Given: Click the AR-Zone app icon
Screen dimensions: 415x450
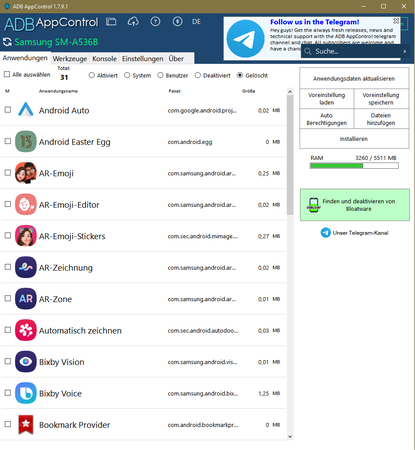Looking at the screenshot, I should [26, 299].
